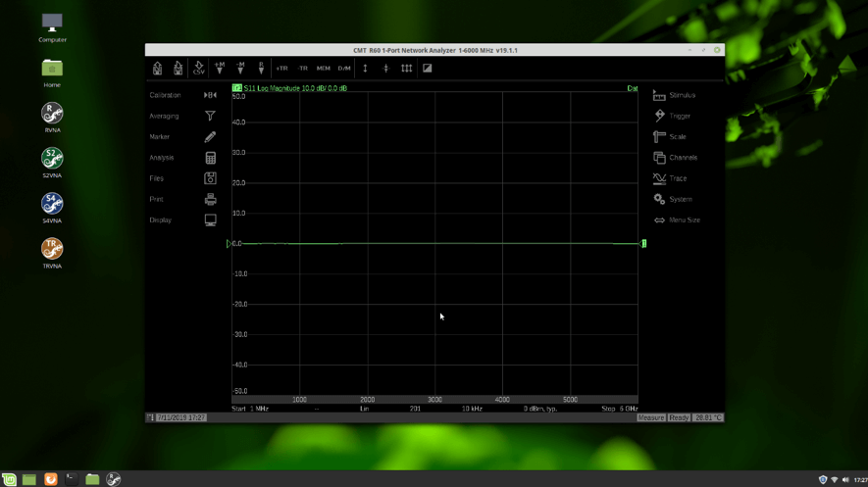Open Analysis via the calculator icon

pos(210,158)
